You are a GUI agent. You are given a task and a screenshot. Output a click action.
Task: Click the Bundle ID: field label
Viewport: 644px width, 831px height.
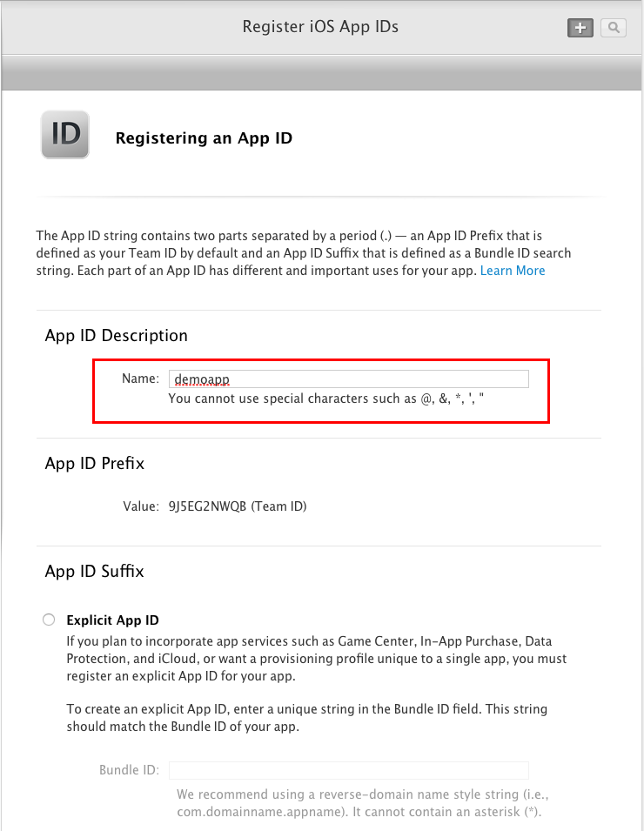130,770
